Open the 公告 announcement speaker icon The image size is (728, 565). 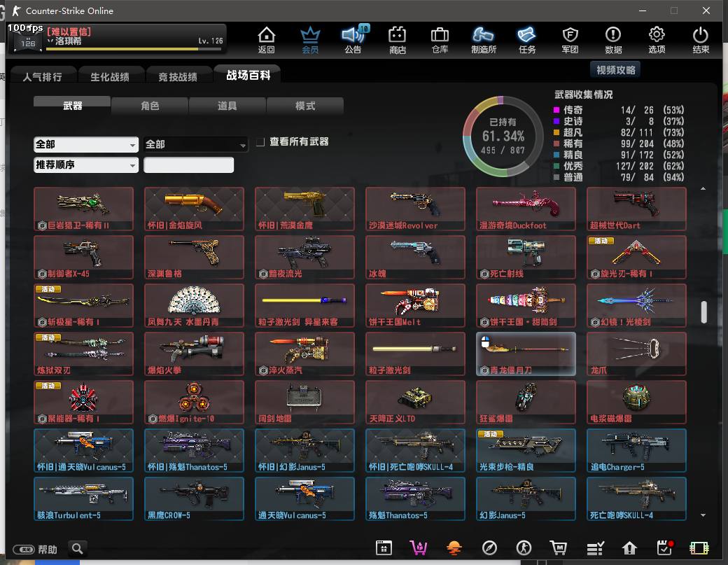353,40
